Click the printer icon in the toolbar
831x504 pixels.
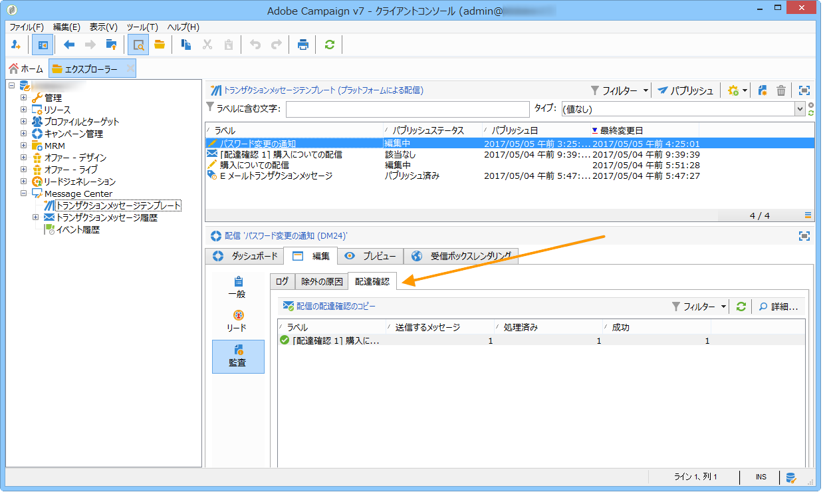[x=303, y=45]
